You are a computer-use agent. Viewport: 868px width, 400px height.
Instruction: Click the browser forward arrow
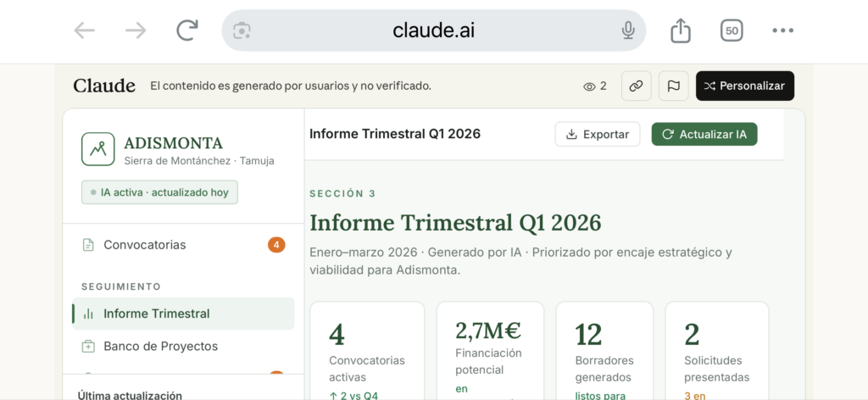pos(136,31)
